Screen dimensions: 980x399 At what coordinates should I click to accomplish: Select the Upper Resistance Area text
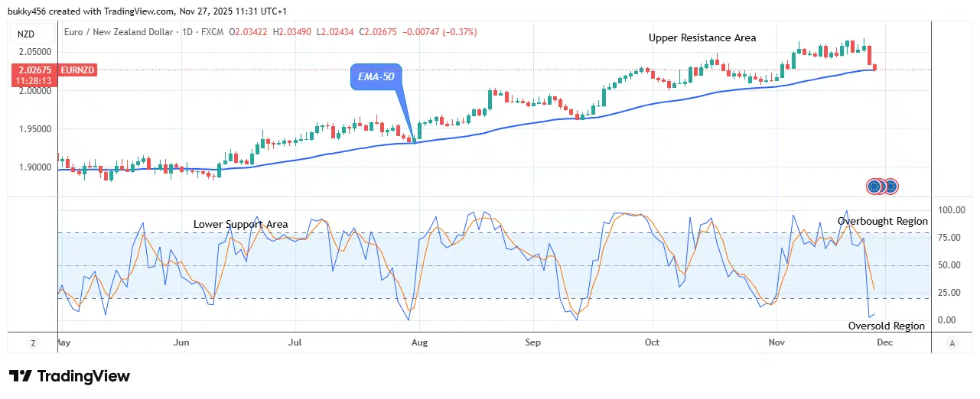[x=702, y=37]
